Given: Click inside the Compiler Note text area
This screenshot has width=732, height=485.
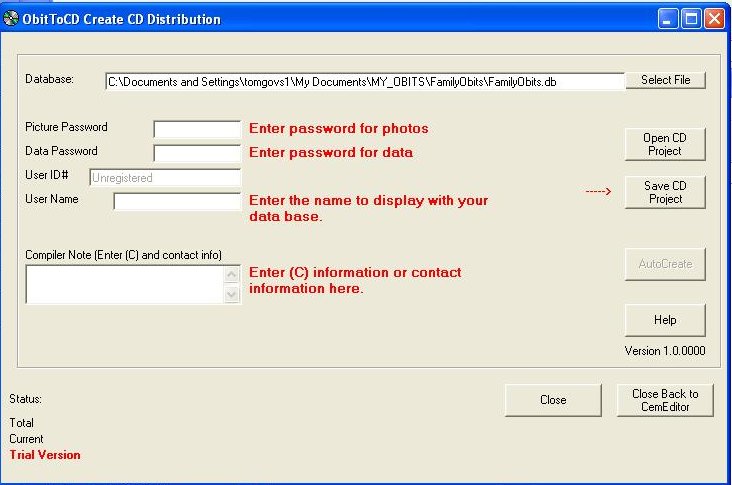Looking at the screenshot, I should 125,284.
